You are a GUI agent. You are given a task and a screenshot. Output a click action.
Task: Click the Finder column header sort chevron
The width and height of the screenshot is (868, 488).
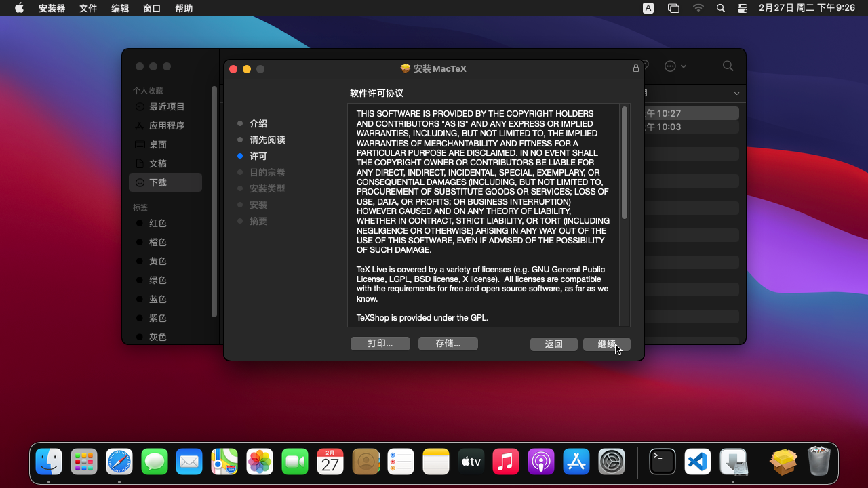click(737, 94)
